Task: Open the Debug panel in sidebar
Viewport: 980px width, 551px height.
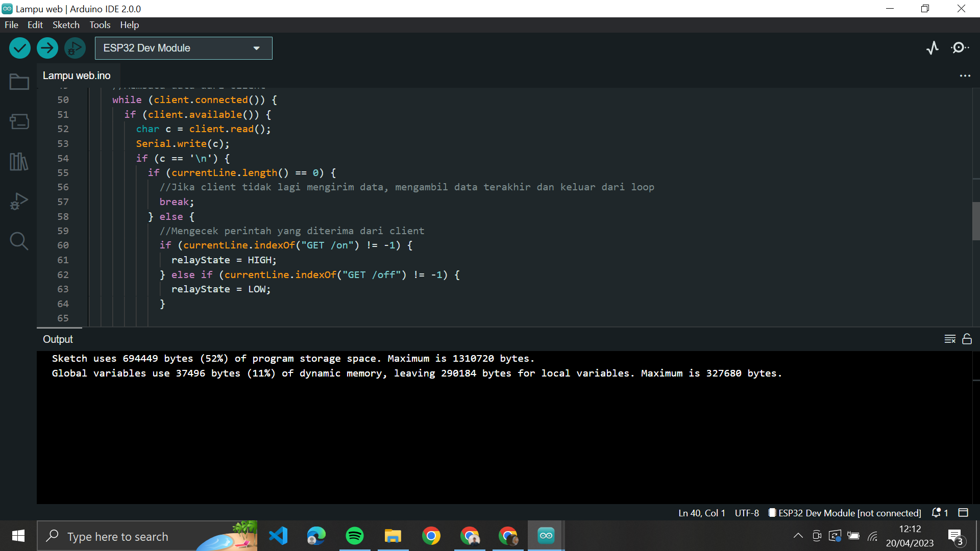Action: tap(19, 202)
